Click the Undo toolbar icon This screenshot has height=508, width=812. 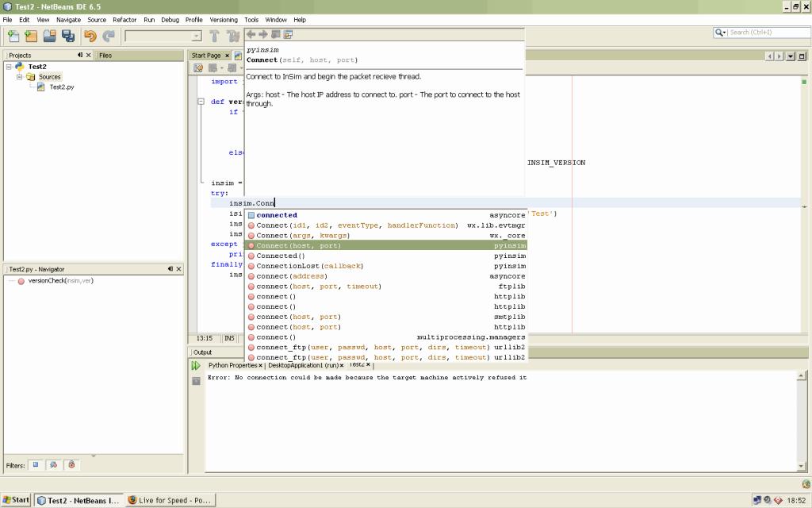point(90,36)
